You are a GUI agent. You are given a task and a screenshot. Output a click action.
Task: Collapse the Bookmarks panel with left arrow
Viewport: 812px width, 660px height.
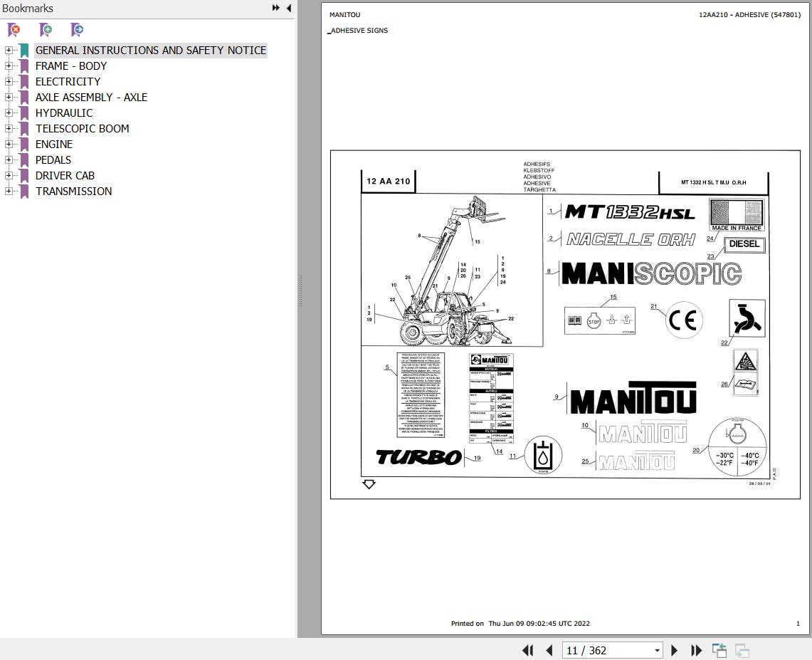(x=288, y=8)
